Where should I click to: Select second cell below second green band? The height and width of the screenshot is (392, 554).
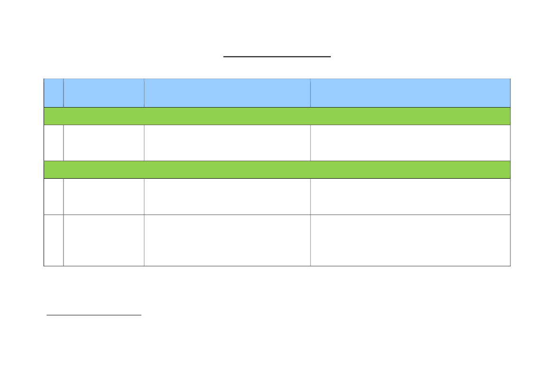[x=104, y=197]
